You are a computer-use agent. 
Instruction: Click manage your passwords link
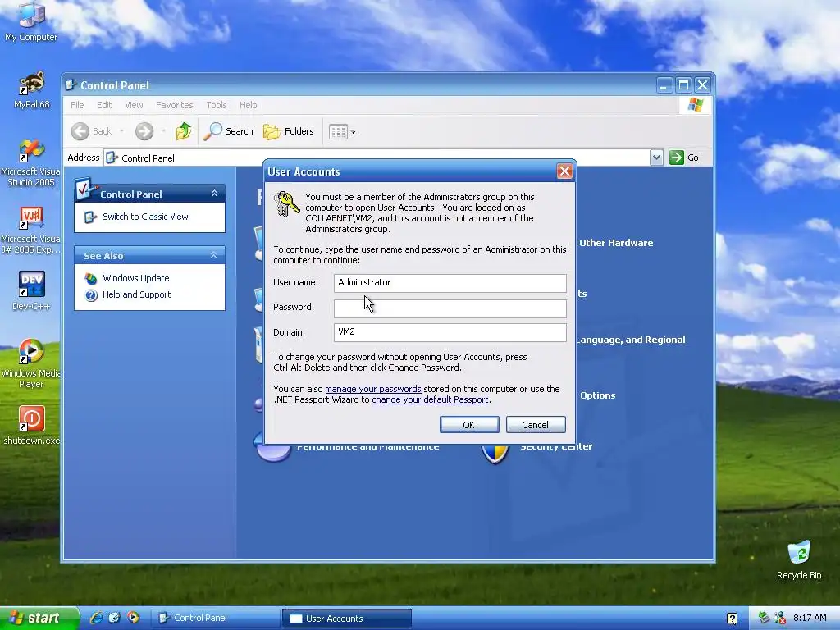(373, 389)
